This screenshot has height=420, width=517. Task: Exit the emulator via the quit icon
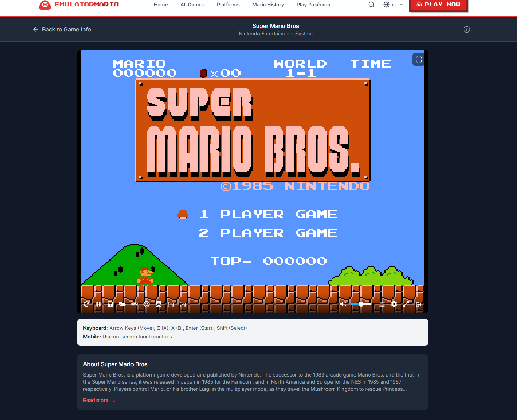click(x=418, y=304)
